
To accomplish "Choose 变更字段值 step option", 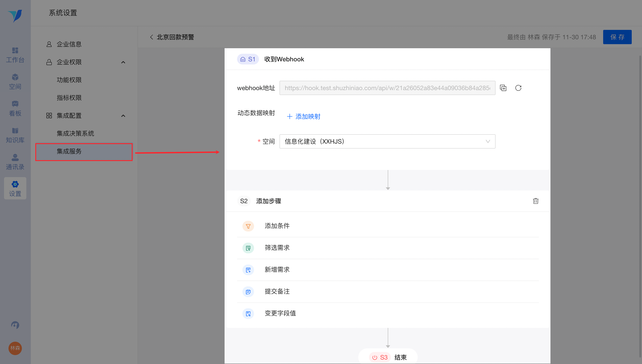I will click(x=280, y=313).
